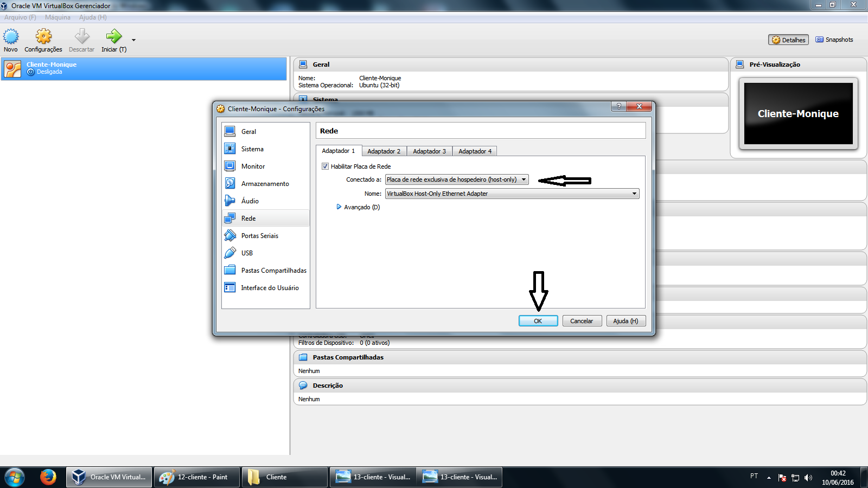Switch to Adaptador 1 tab
Viewport: 868px width, 488px height.
[x=339, y=151]
